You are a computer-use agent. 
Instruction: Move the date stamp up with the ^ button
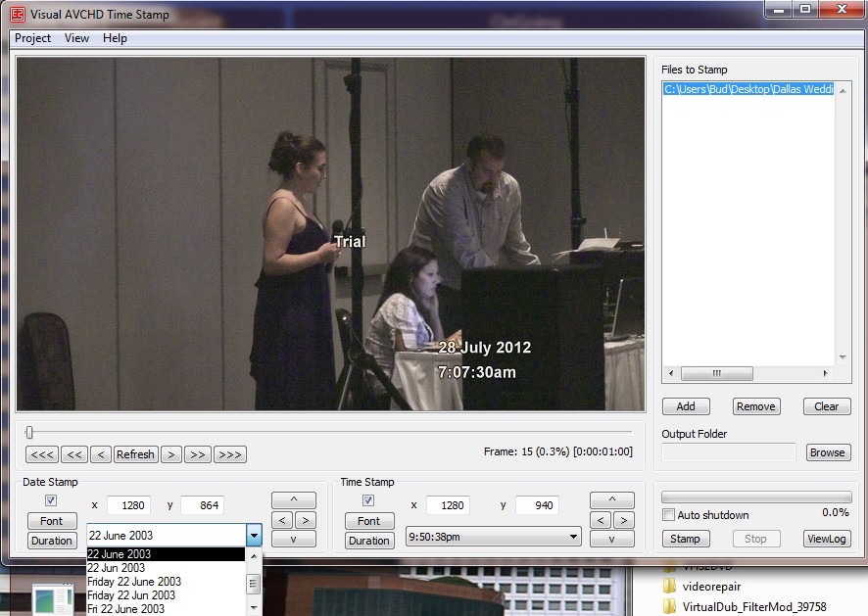[x=294, y=500]
